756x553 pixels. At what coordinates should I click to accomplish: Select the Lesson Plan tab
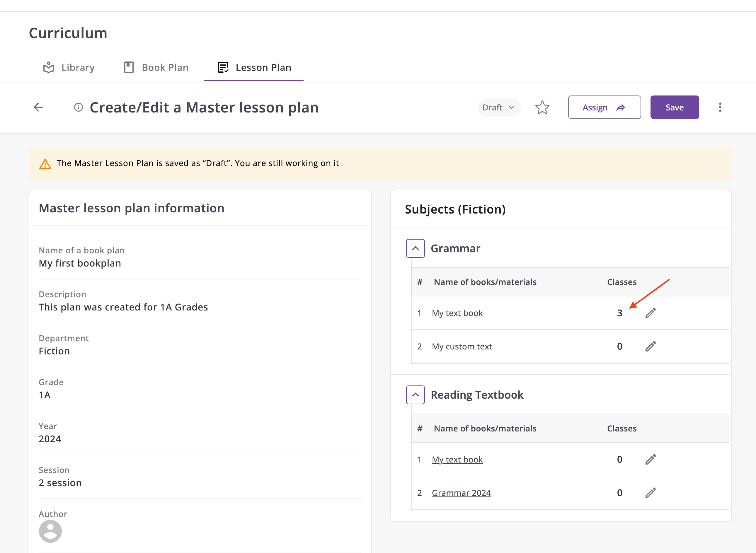(254, 68)
